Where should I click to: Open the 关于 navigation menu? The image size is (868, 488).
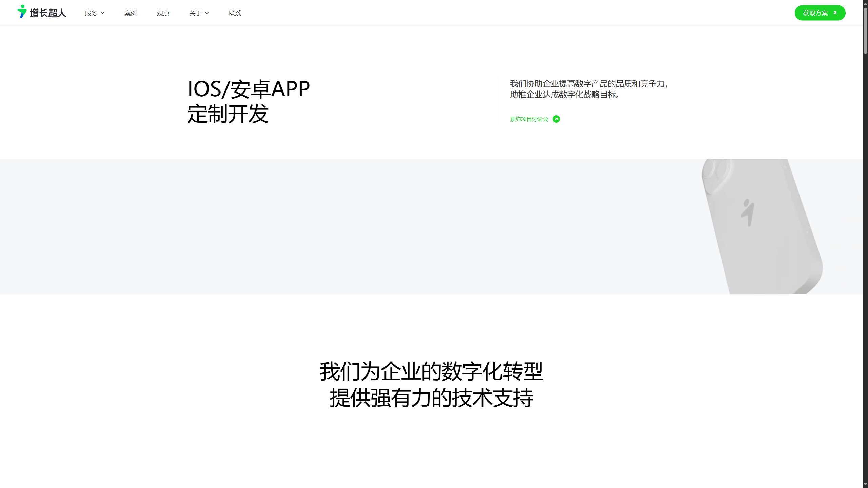(x=195, y=13)
